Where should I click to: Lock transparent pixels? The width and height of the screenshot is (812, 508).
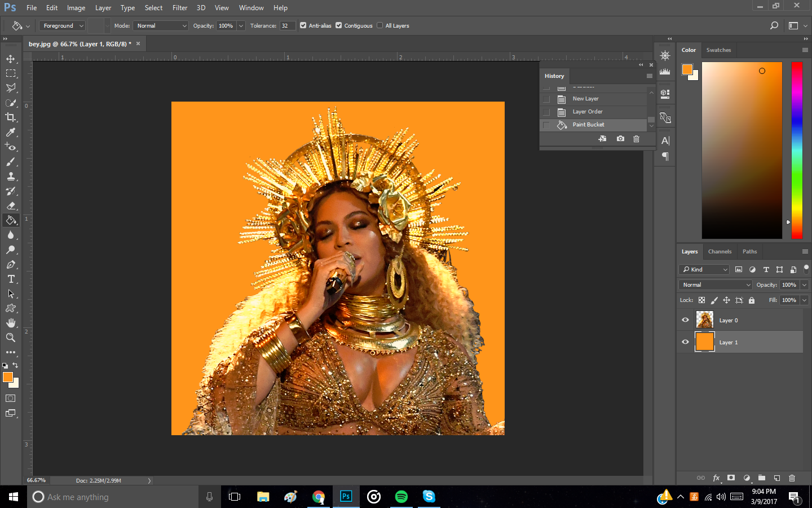coord(701,300)
